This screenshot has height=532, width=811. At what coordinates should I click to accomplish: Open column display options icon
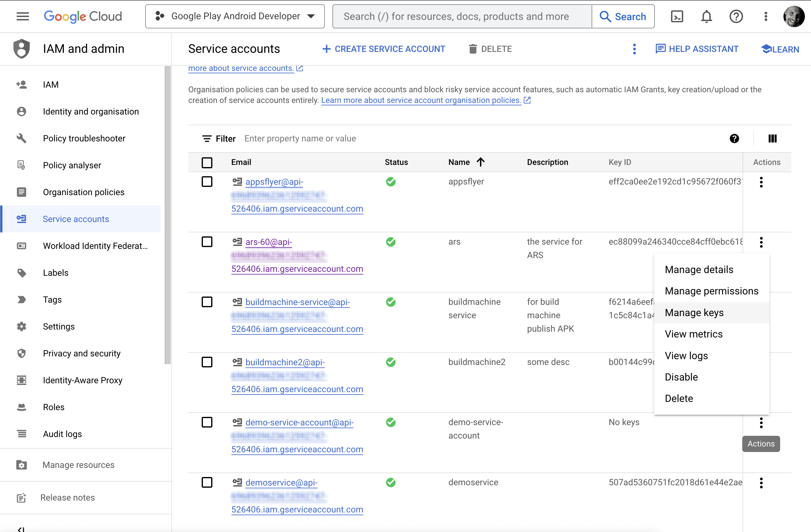tap(772, 139)
